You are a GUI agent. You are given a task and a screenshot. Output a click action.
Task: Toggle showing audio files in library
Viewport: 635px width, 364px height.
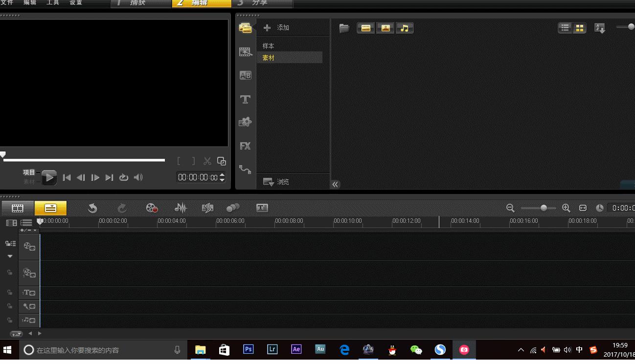coord(405,28)
